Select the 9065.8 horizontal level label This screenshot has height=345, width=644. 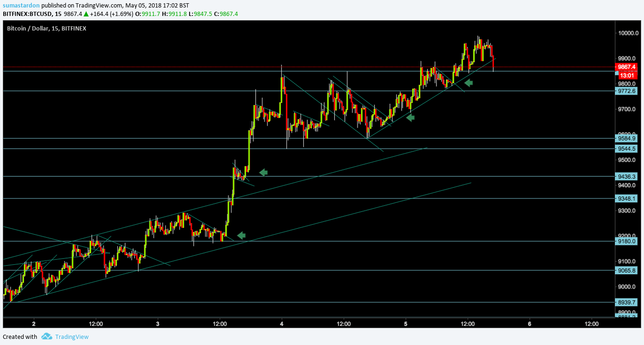tap(627, 270)
